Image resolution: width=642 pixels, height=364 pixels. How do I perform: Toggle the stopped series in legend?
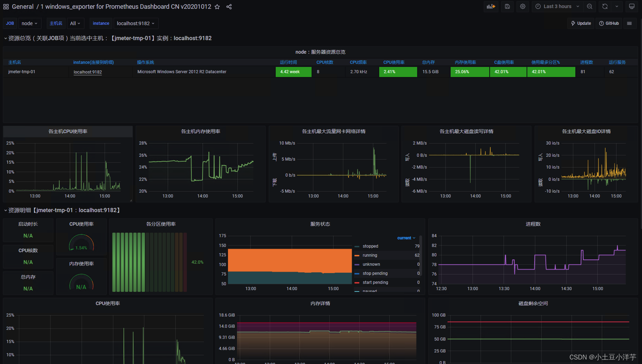[370, 246]
